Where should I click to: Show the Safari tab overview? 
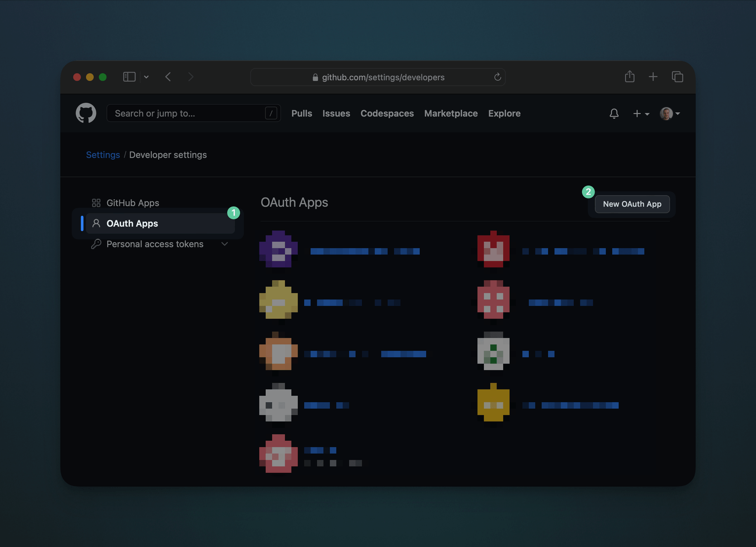(677, 77)
